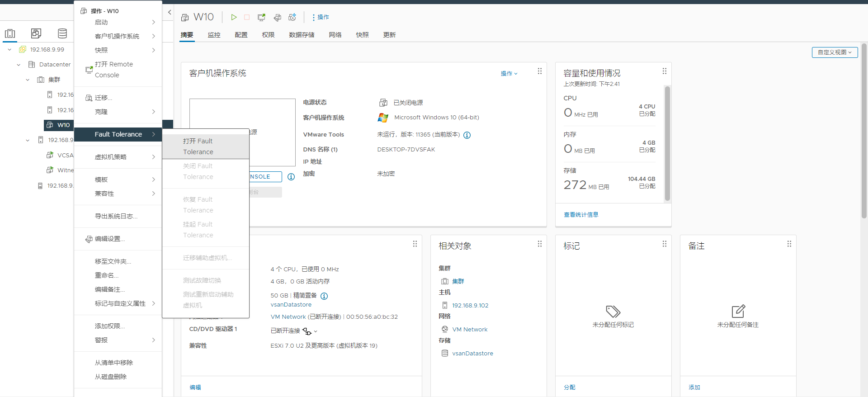Click drag handle on VM hardware card
The width and height of the screenshot is (868, 397).
coord(415,244)
